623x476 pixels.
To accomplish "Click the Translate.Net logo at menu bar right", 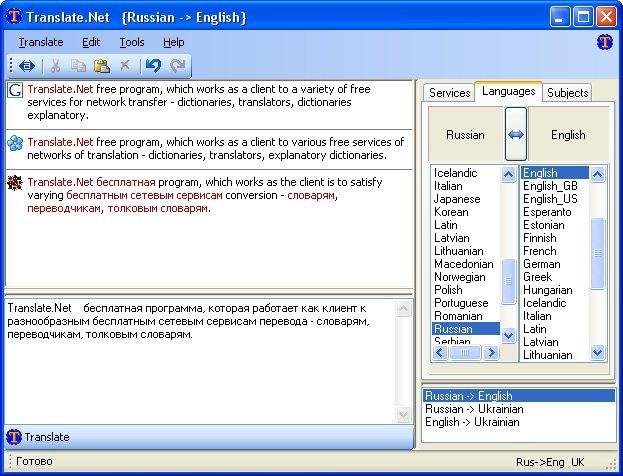I will point(605,42).
